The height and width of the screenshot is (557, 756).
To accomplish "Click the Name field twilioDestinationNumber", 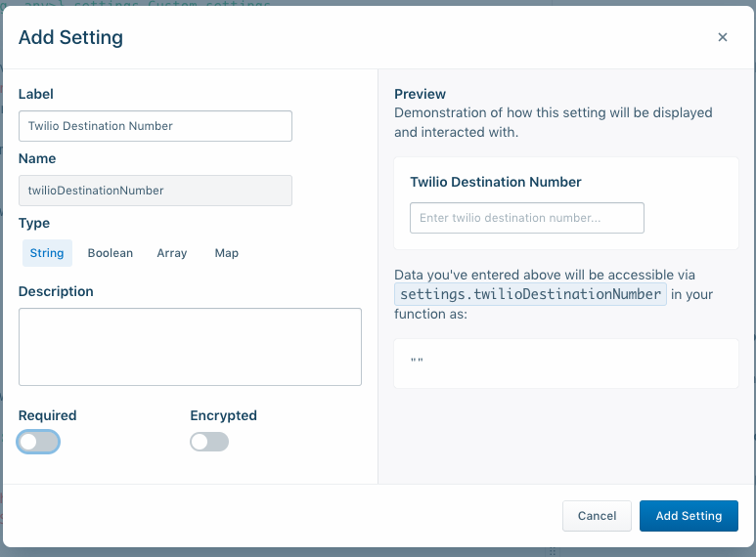I will (156, 191).
